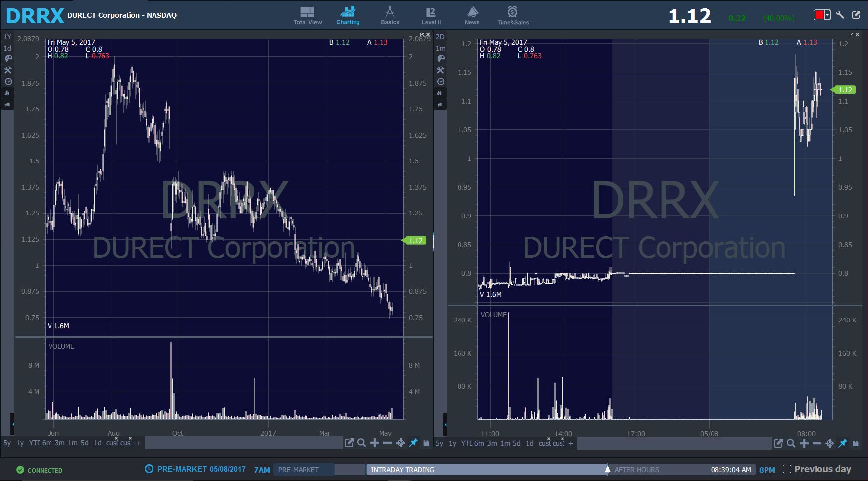This screenshot has height=481, width=868.
Task: Select 1d range on right chart
Action: click(x=530, y=443)
